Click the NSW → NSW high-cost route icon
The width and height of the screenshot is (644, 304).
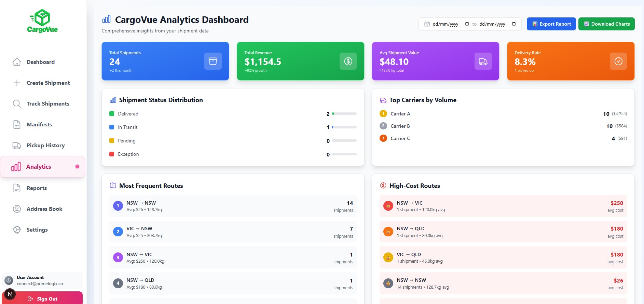388,283
